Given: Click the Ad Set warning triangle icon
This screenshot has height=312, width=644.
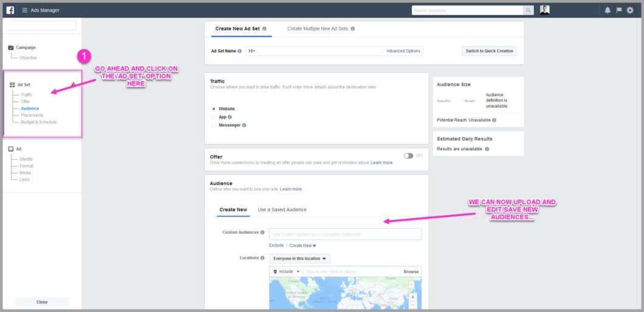Looking at the screenshot, I should (73, 85).
